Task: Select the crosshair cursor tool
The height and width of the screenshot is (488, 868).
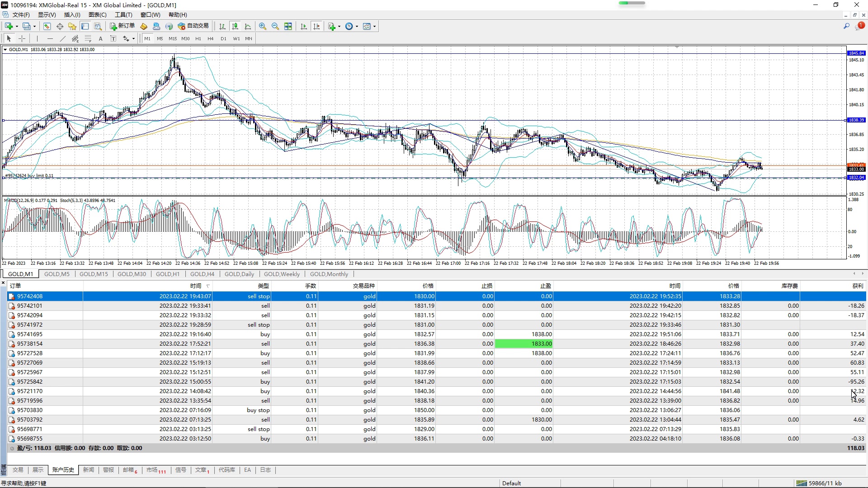Action: 22,39
